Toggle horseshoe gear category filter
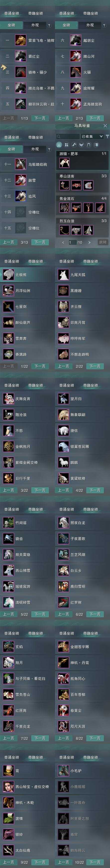This screenshot has height=868, width=110. point(88,145)
